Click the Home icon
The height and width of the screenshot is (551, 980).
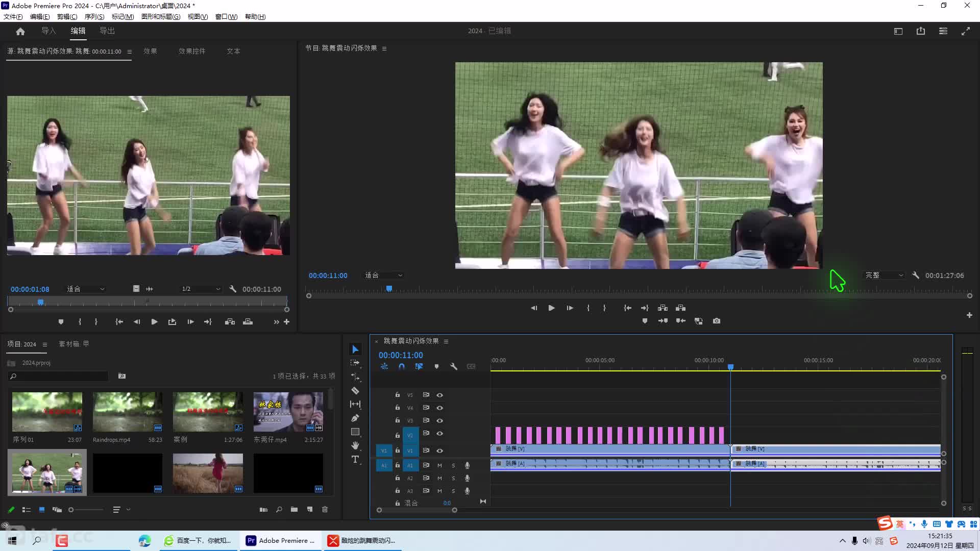(20, 31)
